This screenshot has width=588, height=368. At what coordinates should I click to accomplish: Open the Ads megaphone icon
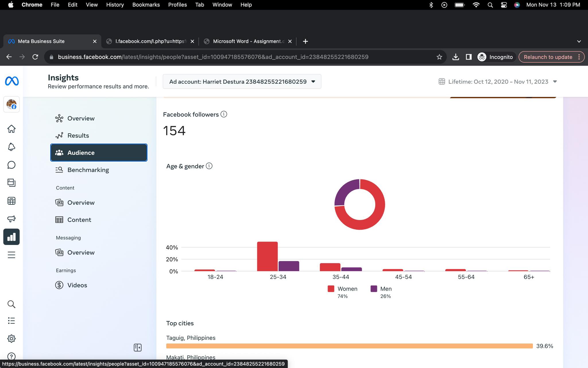11,219
